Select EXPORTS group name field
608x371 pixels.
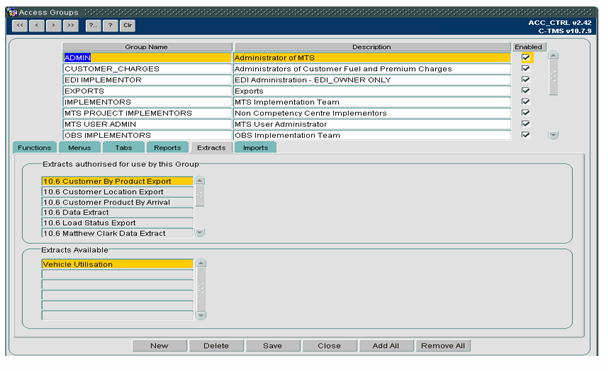[147, 91]
